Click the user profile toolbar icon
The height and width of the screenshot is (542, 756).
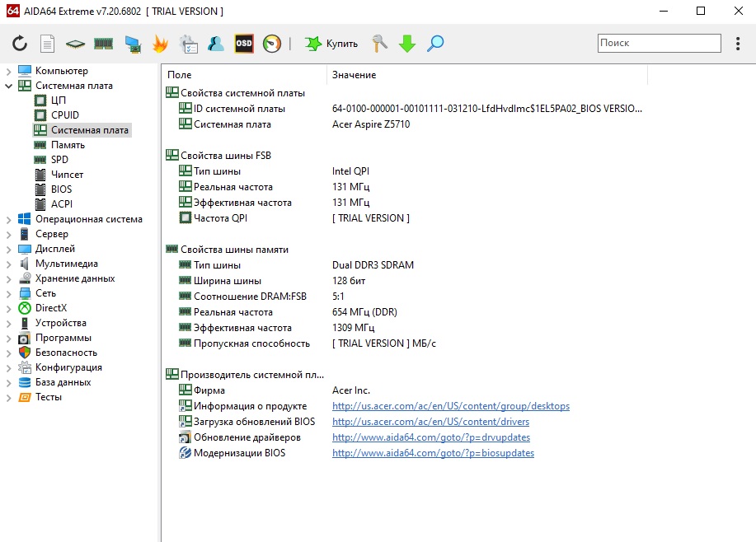(x=216, y=44)
